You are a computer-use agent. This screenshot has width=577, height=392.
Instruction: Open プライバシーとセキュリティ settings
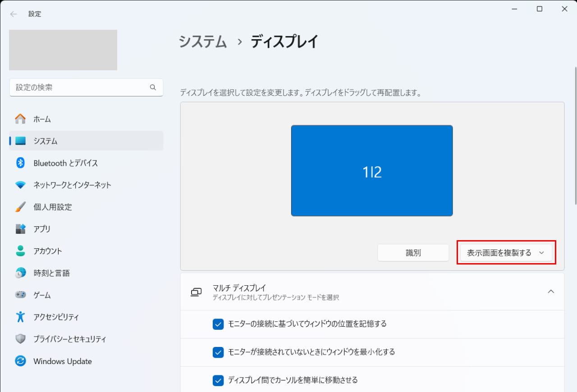pos(86,339)
